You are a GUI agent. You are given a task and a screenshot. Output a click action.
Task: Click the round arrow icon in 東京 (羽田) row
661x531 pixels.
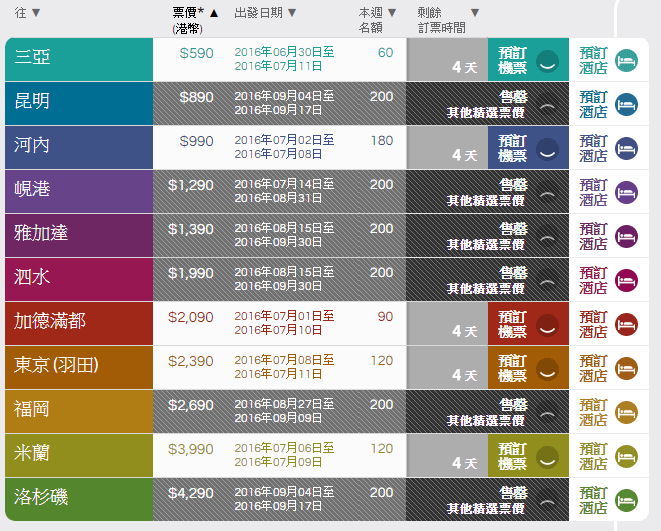(x=547, y=369)
